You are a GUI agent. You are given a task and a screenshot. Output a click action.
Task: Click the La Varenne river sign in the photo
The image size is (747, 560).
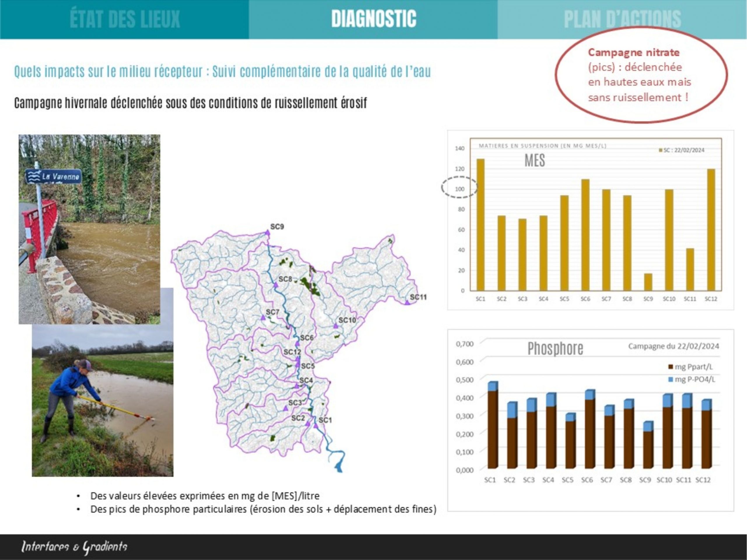pyautogui.click(x=53, y=176)
